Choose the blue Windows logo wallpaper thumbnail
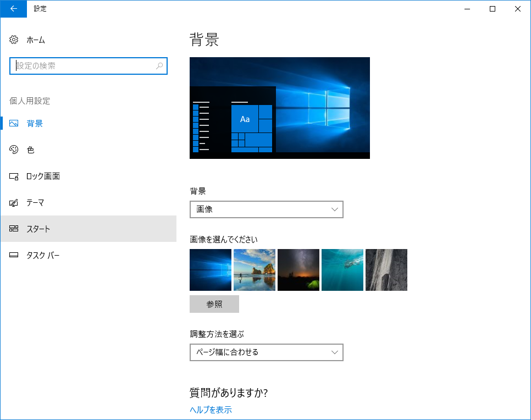531x420 pixels. [211, 270]
